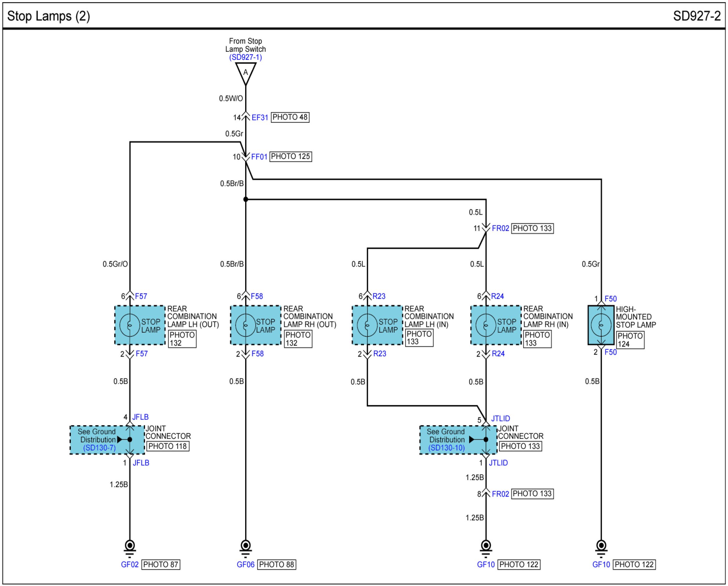Viewport: 728px width, 586px height.
Task: Click the EF31 connector label
Action: pos(260,118)
